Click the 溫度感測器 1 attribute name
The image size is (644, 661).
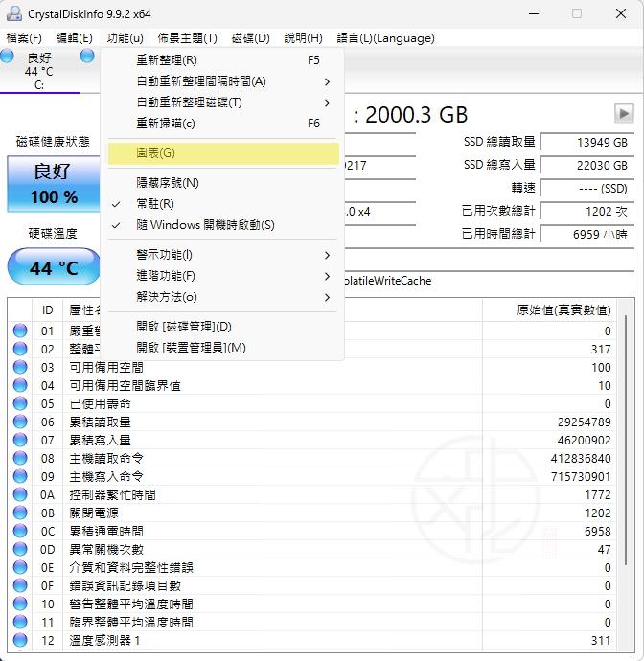(104, 640)
